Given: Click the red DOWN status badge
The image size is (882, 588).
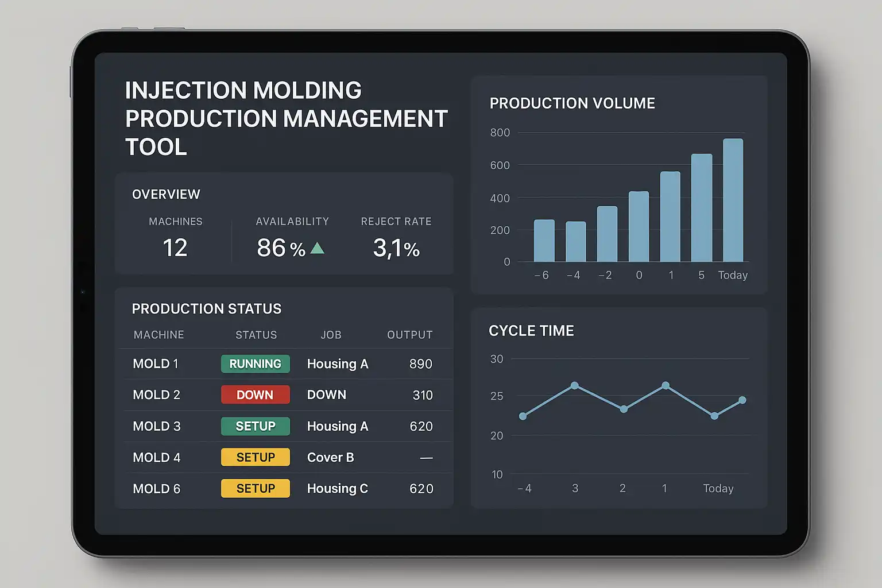Looking at the screenshot, I should pos(256,394).
